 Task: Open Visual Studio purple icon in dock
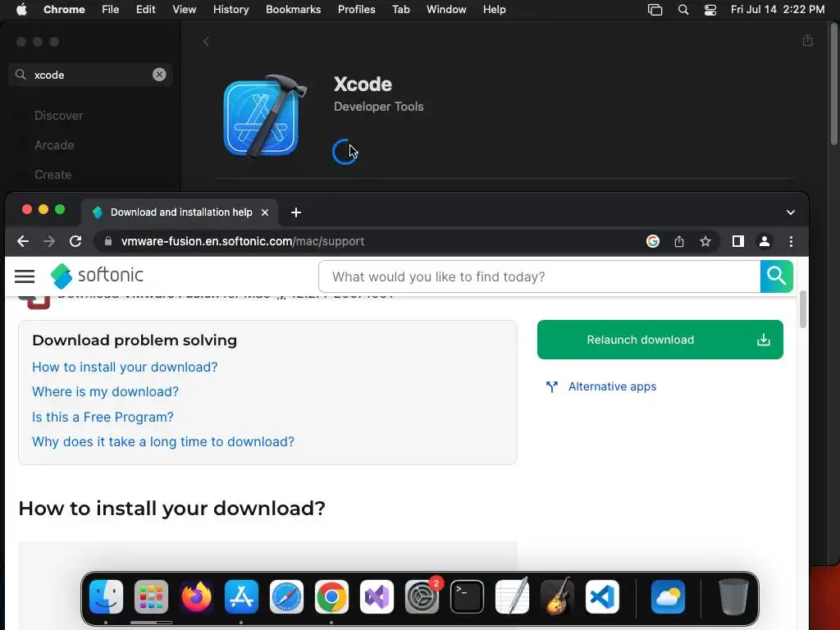coord(377,596)
